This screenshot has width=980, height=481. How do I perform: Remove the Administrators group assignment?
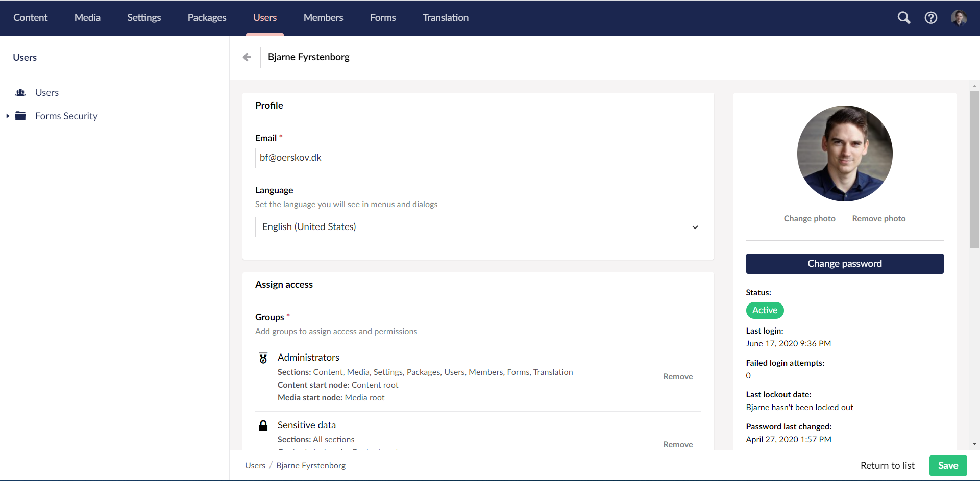coord(678,376)
